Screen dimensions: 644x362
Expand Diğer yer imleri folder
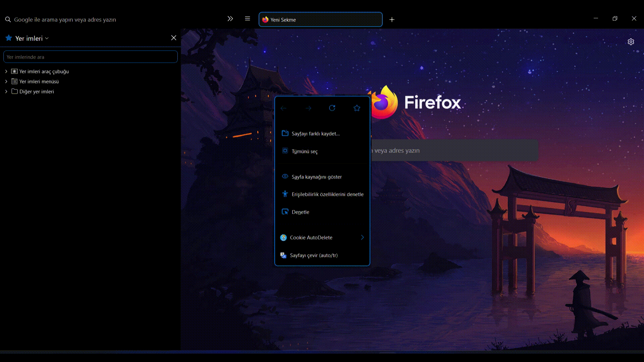point(6,92)
